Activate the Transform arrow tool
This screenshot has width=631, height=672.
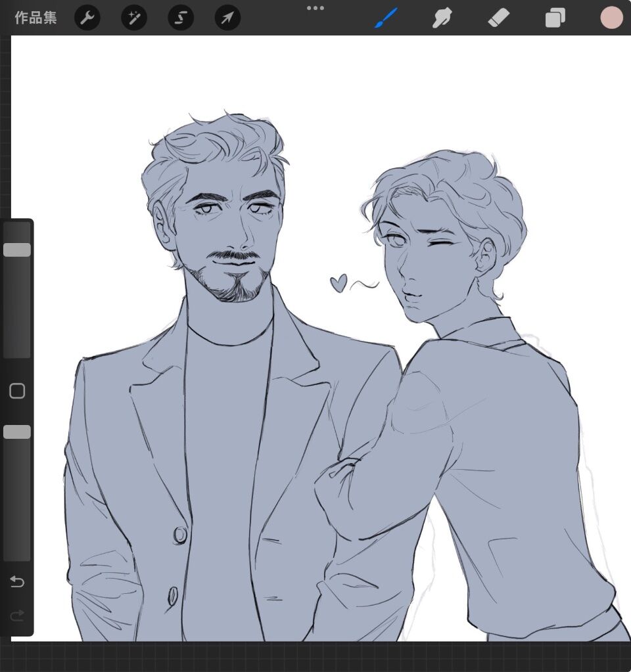(228, 18)
